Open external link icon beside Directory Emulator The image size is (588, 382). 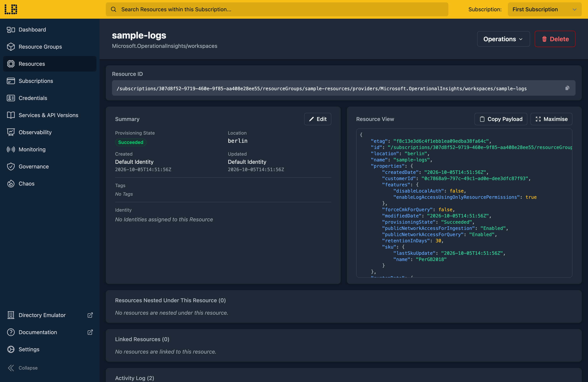(90, 315)
